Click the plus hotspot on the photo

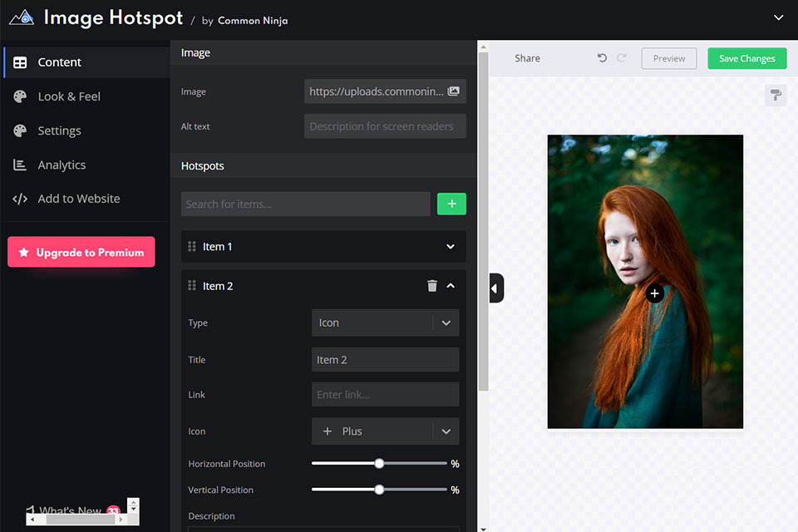point(654,293)
